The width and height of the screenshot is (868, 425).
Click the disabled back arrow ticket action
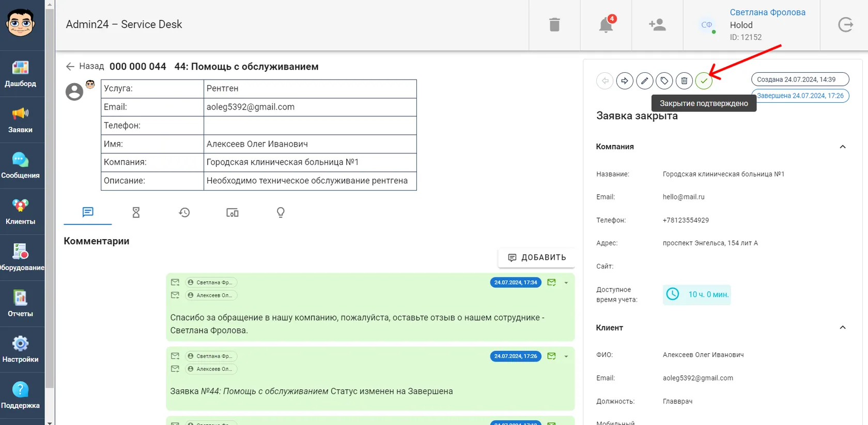pos(605,81)
